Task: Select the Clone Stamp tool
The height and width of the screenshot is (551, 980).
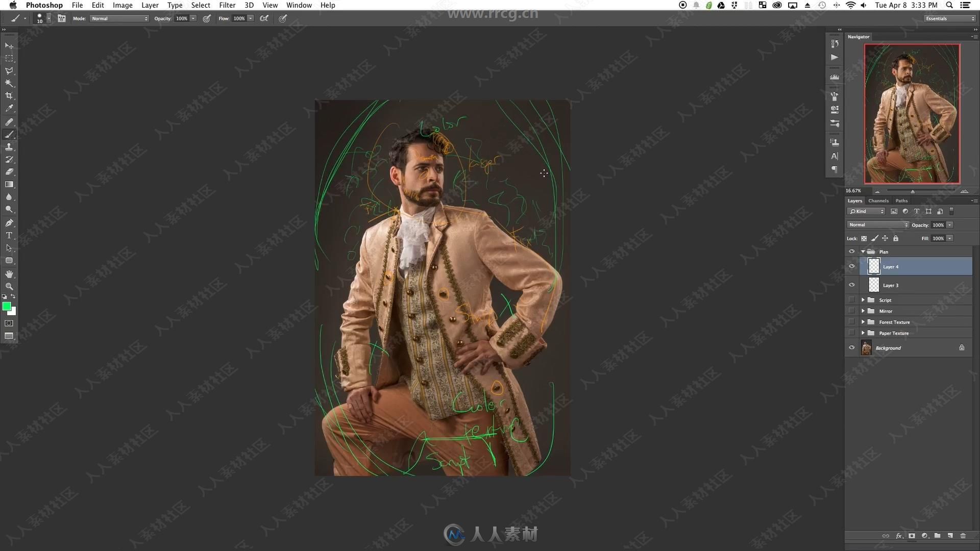Action: point(9,146)
